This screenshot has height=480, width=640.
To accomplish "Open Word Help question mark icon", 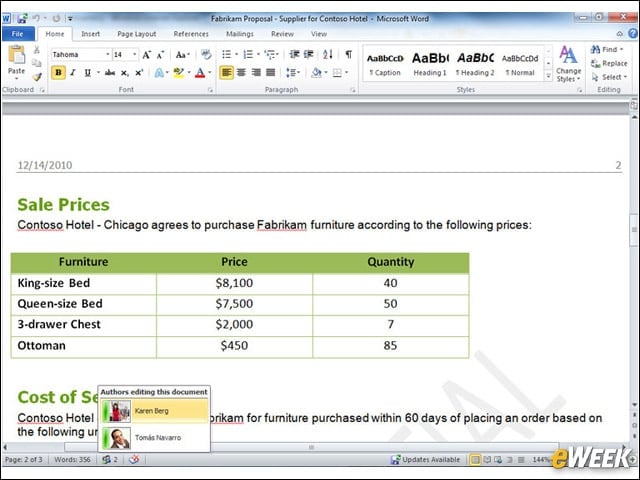I will [x=633, y=33].
